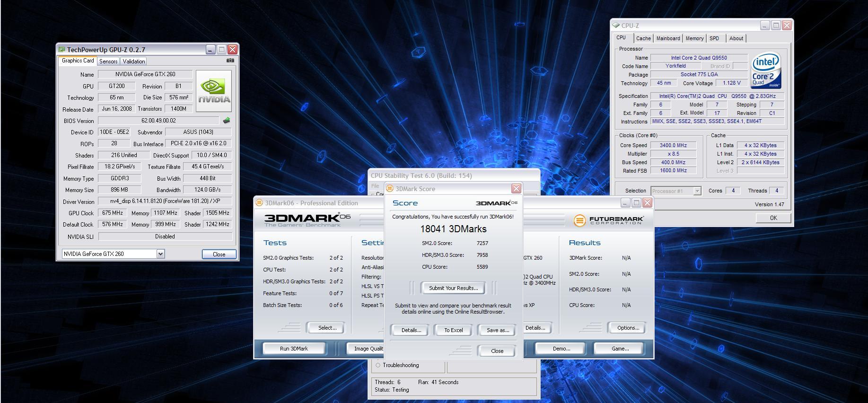
Task: Click the GPU-Z title bar application icon
Action: 61,49
